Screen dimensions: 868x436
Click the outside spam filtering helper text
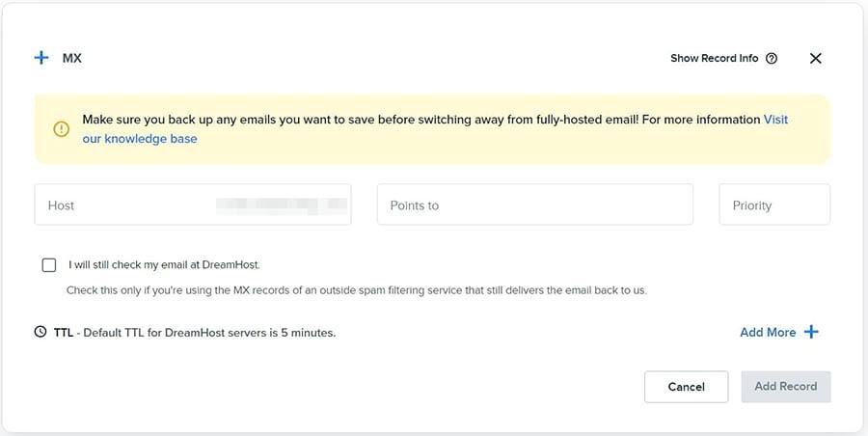[356, 289]
